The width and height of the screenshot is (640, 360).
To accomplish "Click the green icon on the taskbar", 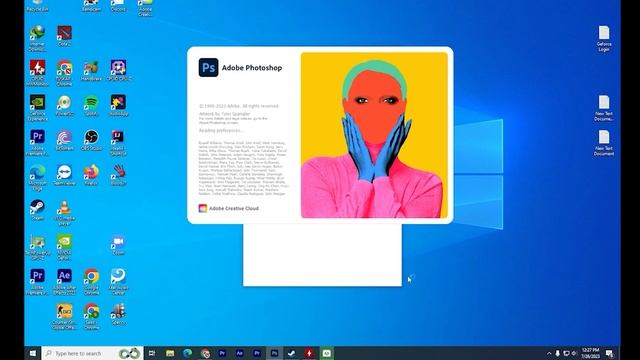I will [x=327, y=353].
